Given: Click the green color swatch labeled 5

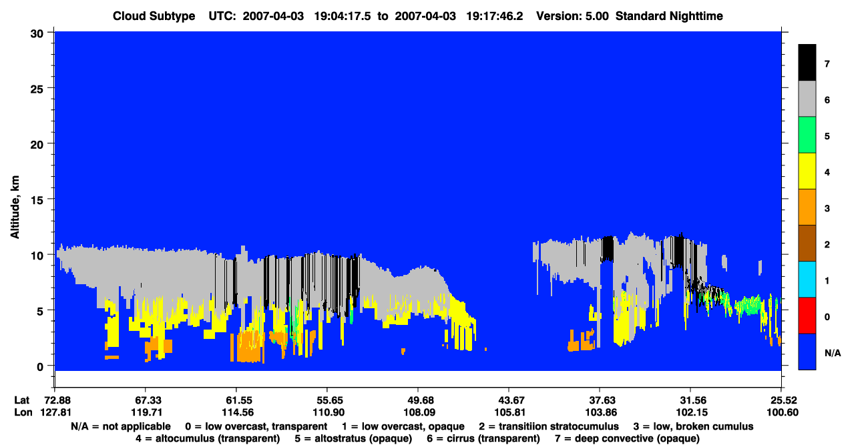Looking at the screenshot, I should (807, 135).
